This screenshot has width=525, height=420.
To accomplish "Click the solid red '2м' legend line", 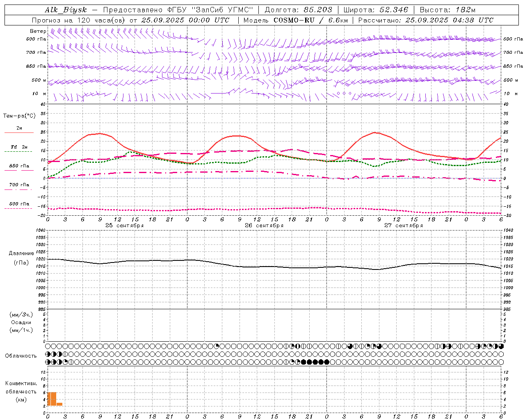I will click(19, 133).
